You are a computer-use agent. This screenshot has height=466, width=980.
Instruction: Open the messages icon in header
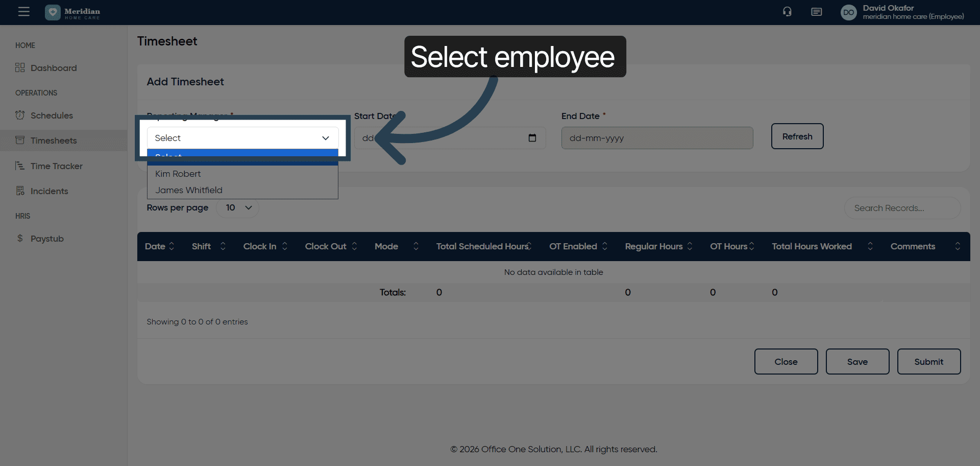pyautogui.click(x=816, y=12)
